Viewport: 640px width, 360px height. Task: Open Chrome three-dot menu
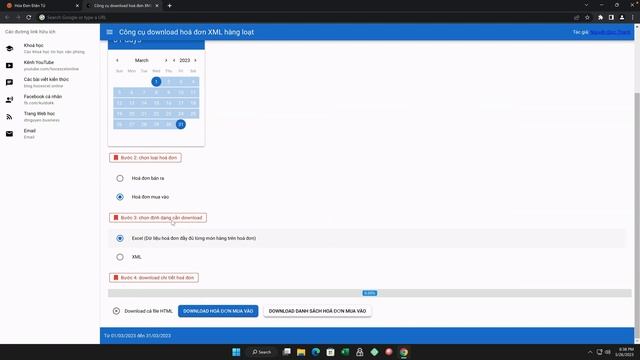pyautogui.click(x=633, y=18)
